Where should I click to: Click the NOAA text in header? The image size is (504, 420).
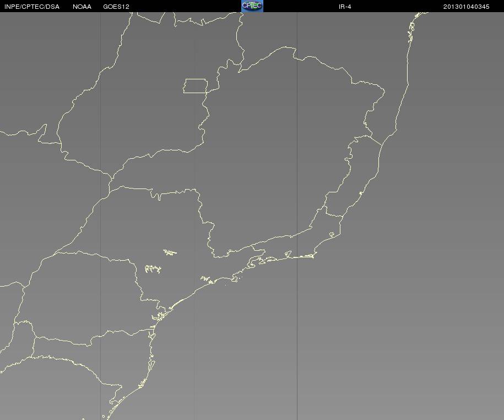pos(82,7)
